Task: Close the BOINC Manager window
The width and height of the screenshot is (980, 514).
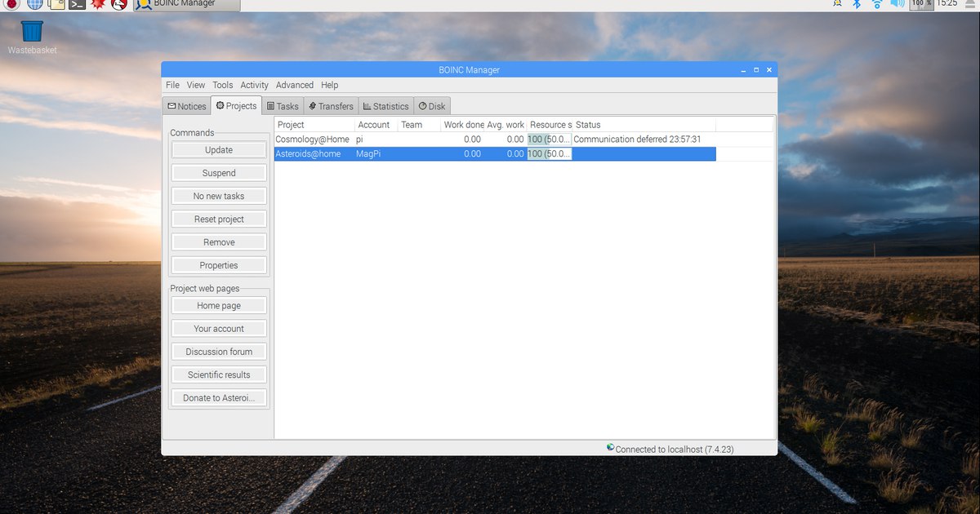Action: click(x=769, y=70)
